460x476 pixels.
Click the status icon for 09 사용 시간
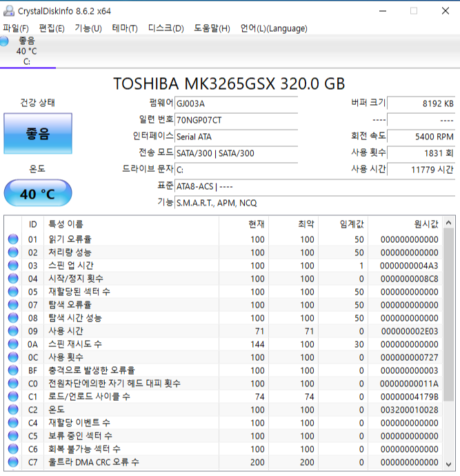[13, 331]
